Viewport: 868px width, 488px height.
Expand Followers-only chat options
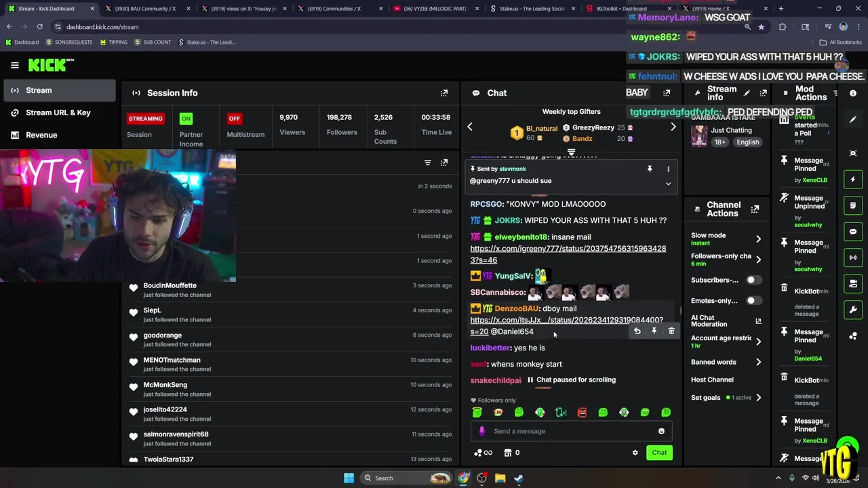pyautogui.click(x=758, y=259)
